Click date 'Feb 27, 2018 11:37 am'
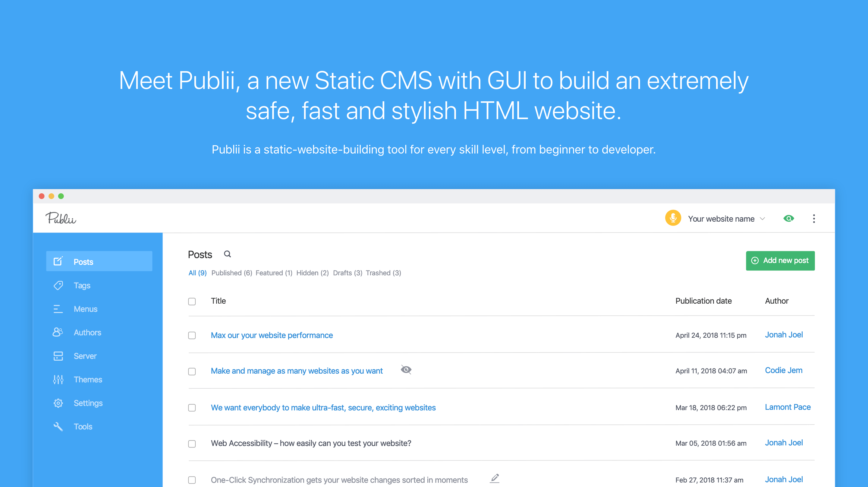The image size is (868, 487). point(709,480)
